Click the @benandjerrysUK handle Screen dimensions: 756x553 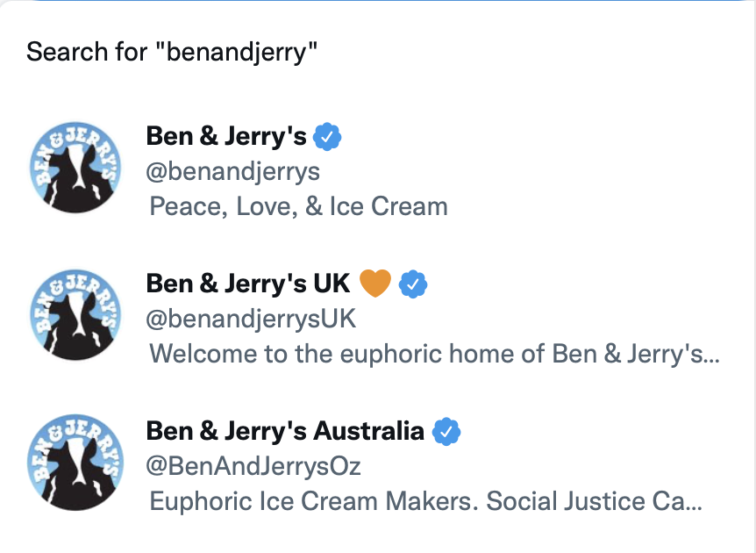251,318
